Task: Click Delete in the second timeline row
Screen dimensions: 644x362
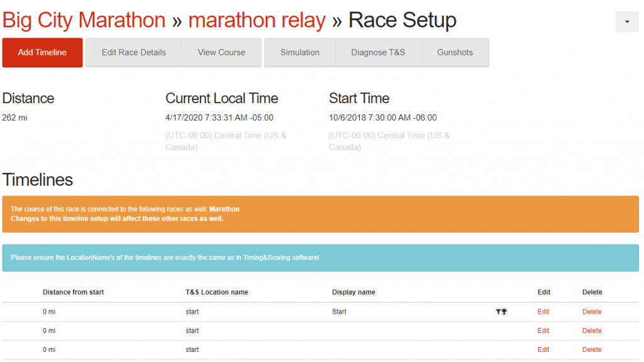Action: click(x=592, y=331)
